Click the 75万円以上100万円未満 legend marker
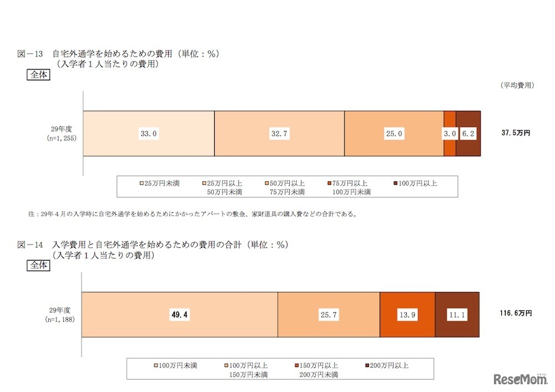The width and height of the screenshot is (555, 392). click(329, 183)
